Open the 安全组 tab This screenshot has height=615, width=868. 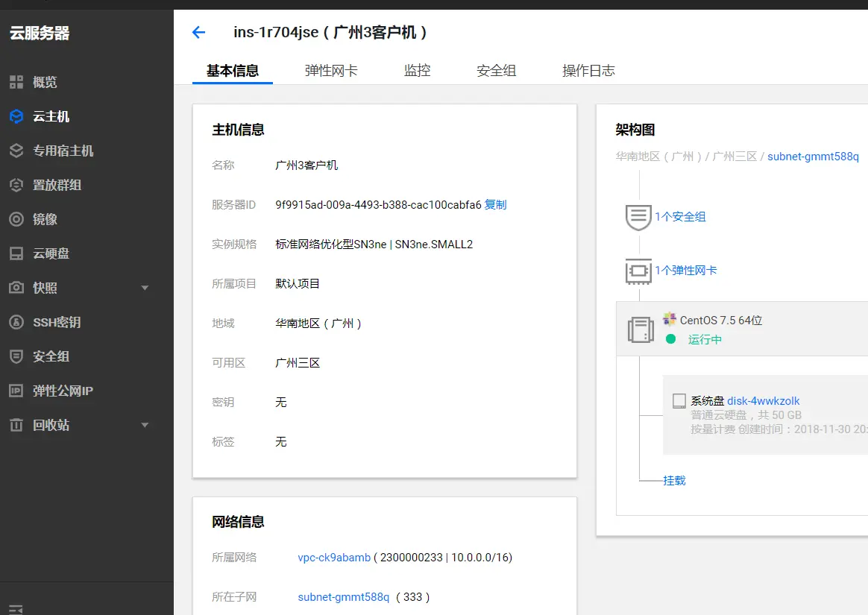click(496, 71)
